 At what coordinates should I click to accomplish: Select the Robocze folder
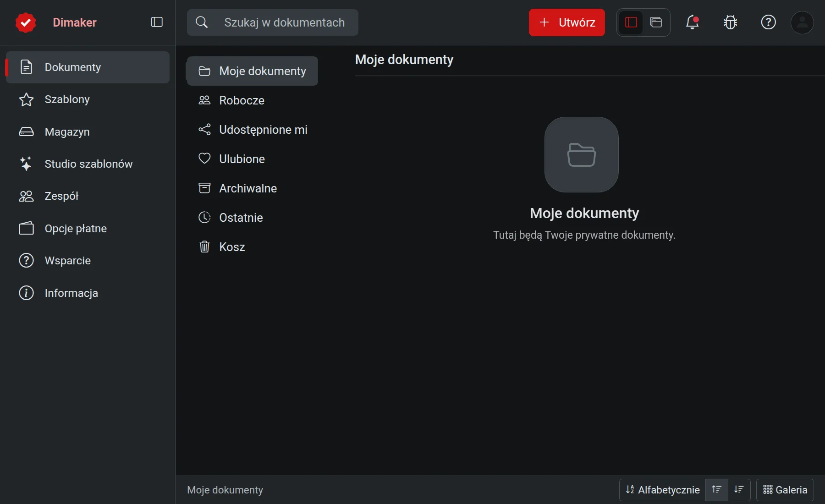[x=253, y=100]
